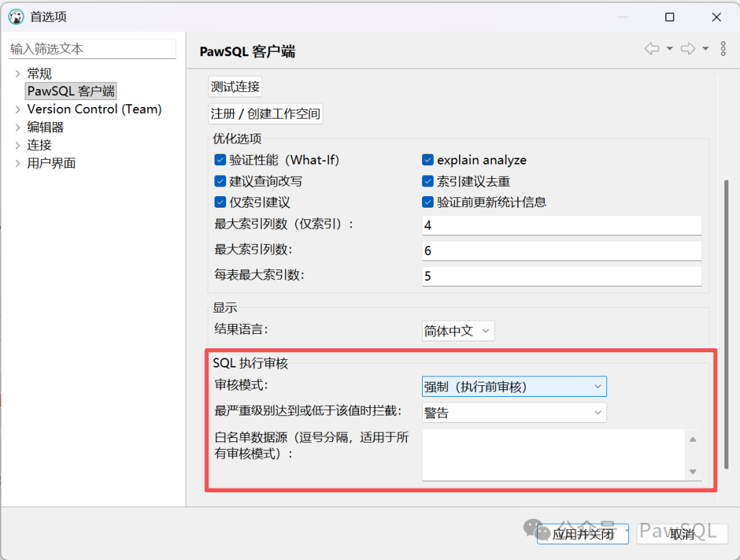This screenshot has height=560, width=740.
Task: Uncheck the 建议查询改写 checkbox
Action: [220, 182]
